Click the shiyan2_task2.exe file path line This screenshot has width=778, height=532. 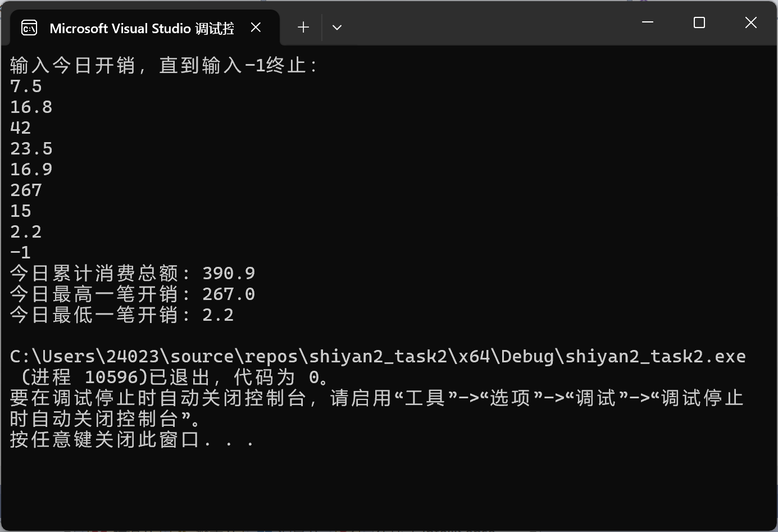[x=378, y=356]
